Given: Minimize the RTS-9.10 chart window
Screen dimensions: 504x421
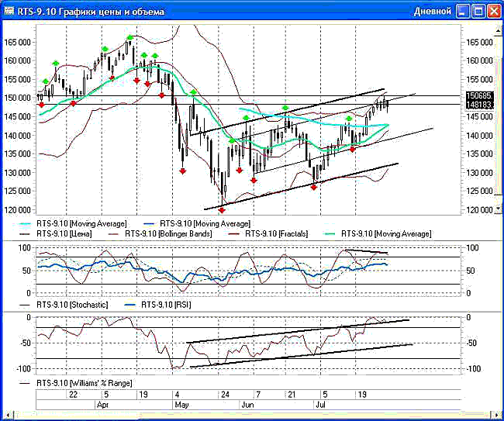Looking at the screenshot, I should pyautogui.click(x=463, y=12).
